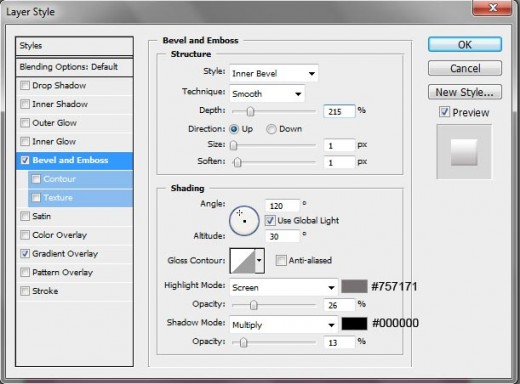Viewport: 520px width, 384px height.
Task: Select the Inner Shadow style row label
Action: (60, 104)
